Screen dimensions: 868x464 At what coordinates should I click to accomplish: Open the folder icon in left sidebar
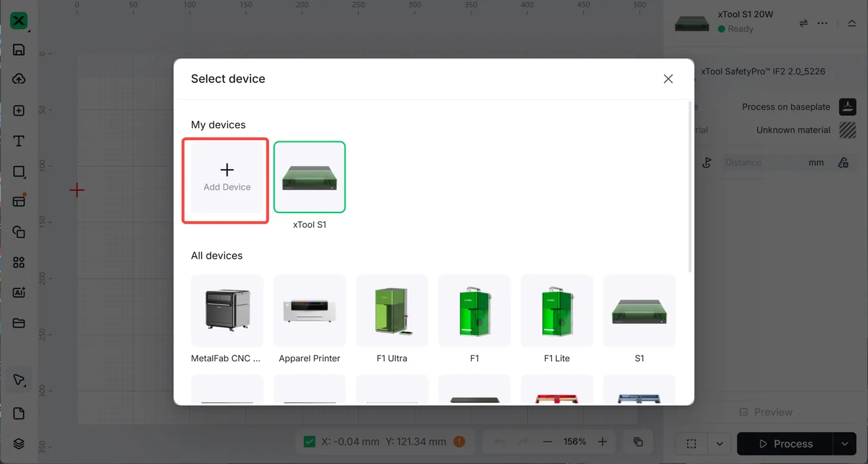click(x=19, y=323)
